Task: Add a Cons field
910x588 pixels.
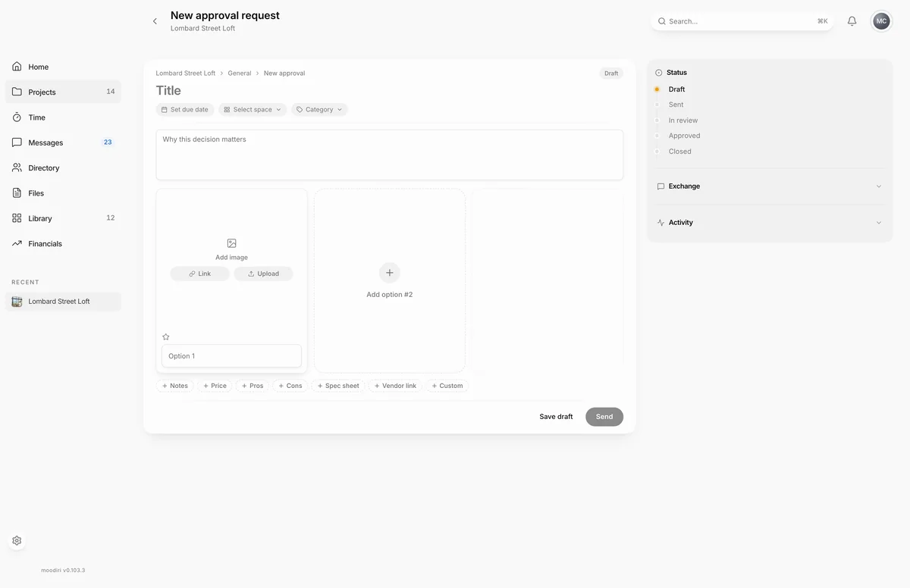Action: 290,386
